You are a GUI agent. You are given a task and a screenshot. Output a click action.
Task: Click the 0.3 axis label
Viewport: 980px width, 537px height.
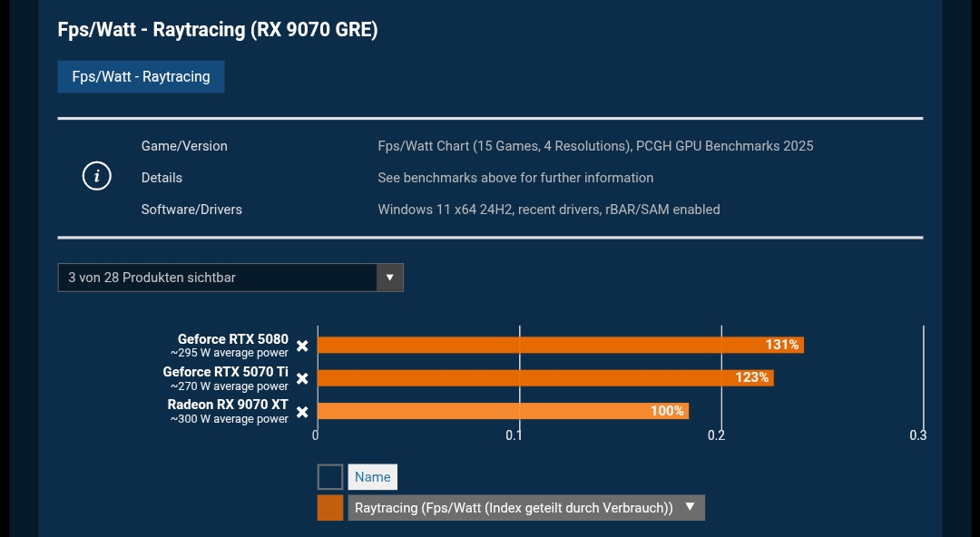point(918,435)
